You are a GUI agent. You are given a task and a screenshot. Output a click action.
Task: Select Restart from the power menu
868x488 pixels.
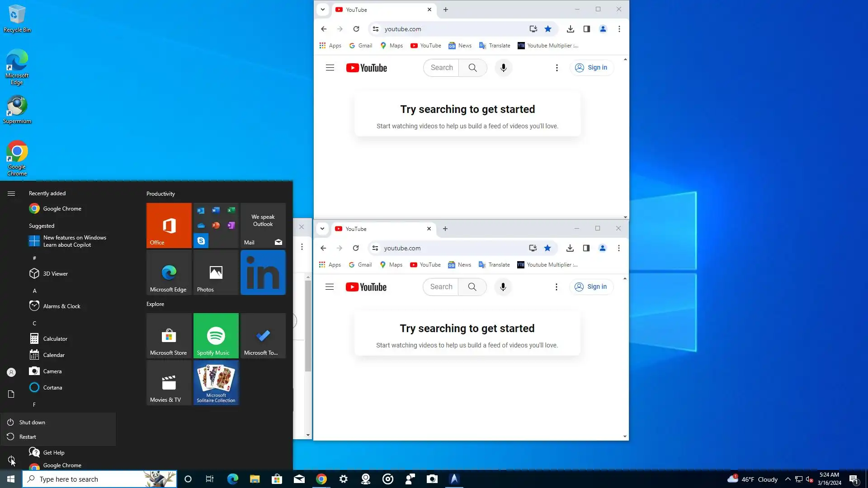coord(28,437)
